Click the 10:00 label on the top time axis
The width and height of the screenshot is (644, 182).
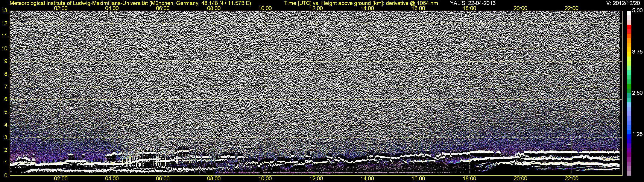[x=265, y=8]
